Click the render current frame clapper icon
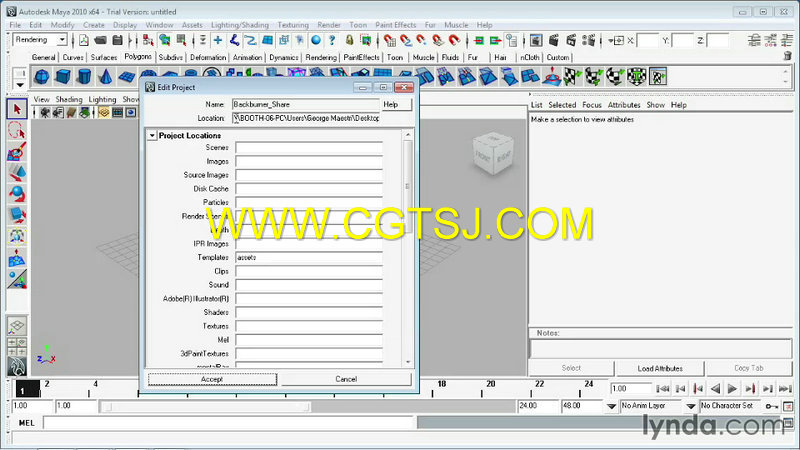Image resolution: width=800 pixels, height=450 pixels. [554, 40]
